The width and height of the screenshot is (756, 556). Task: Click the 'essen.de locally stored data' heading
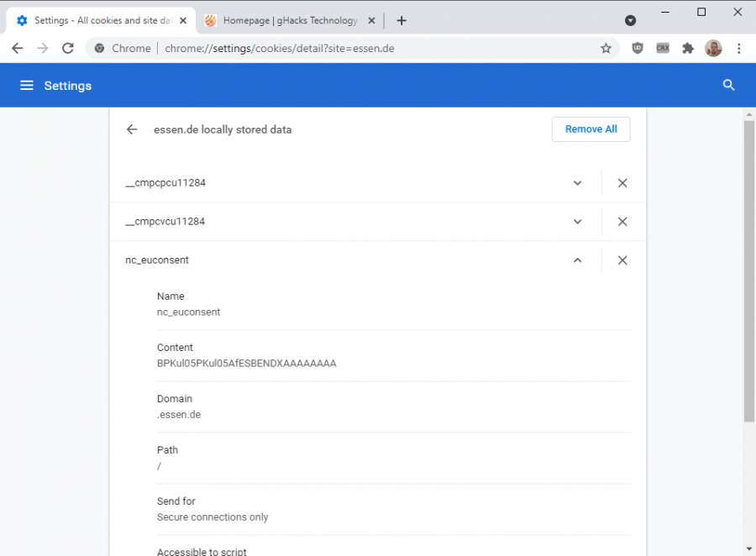[223, 129]
